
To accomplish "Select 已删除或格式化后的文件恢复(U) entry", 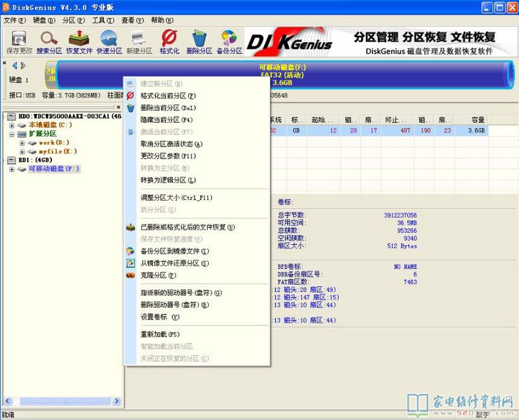I will coord(197,227).
